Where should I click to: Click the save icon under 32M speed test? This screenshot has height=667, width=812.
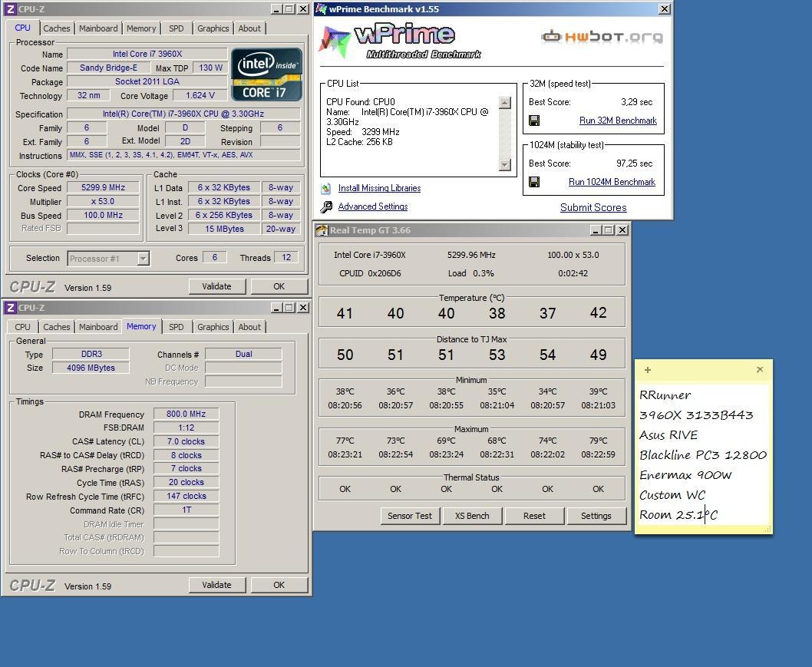pos(534,121)
